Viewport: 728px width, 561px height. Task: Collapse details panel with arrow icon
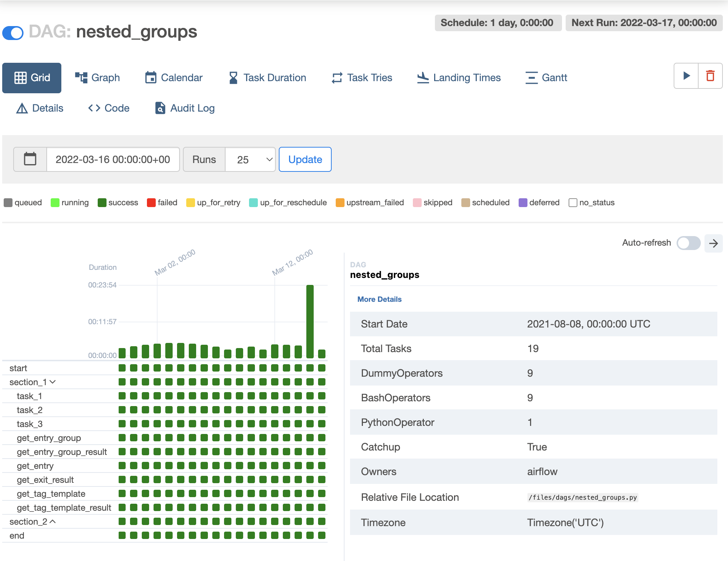click(713, 243)
